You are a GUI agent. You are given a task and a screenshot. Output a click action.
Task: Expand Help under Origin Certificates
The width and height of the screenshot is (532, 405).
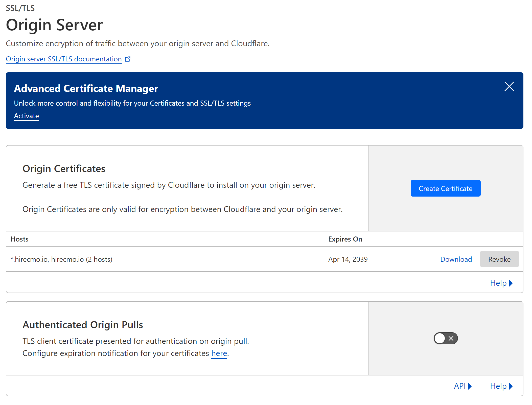click(x=501, y=283)
